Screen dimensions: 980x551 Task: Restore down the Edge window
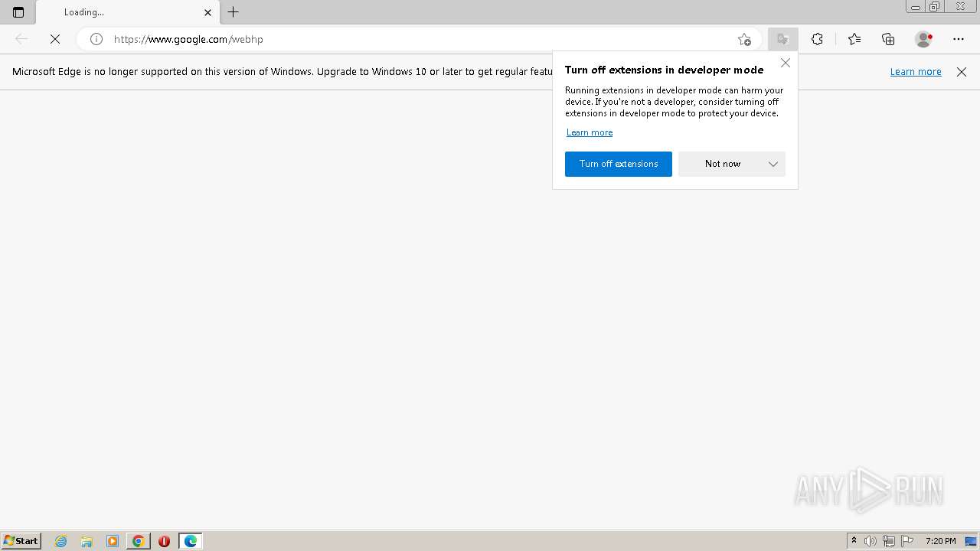pyautogui.click(x=935, y=7)
